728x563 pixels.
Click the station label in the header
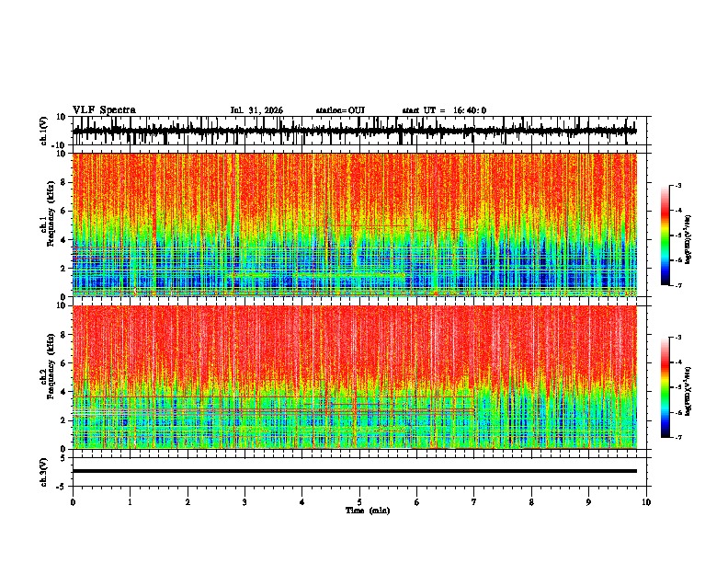coord(340,110)
